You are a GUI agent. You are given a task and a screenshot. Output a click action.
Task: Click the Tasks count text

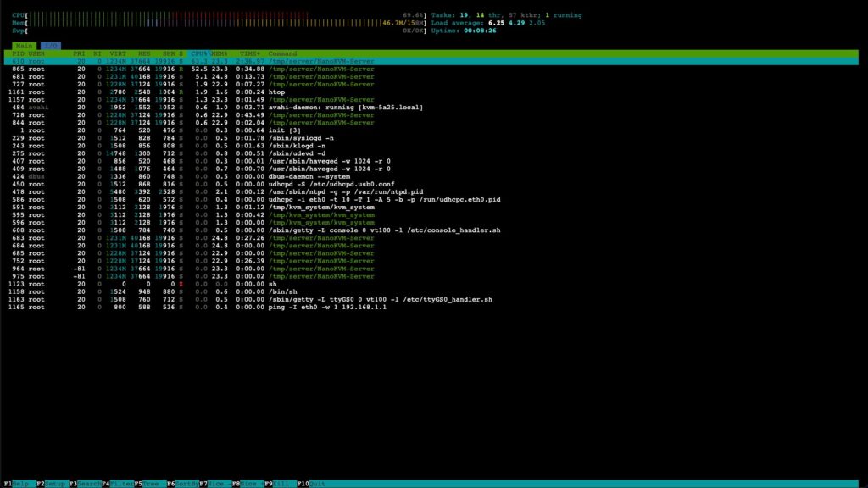point(507,15)
